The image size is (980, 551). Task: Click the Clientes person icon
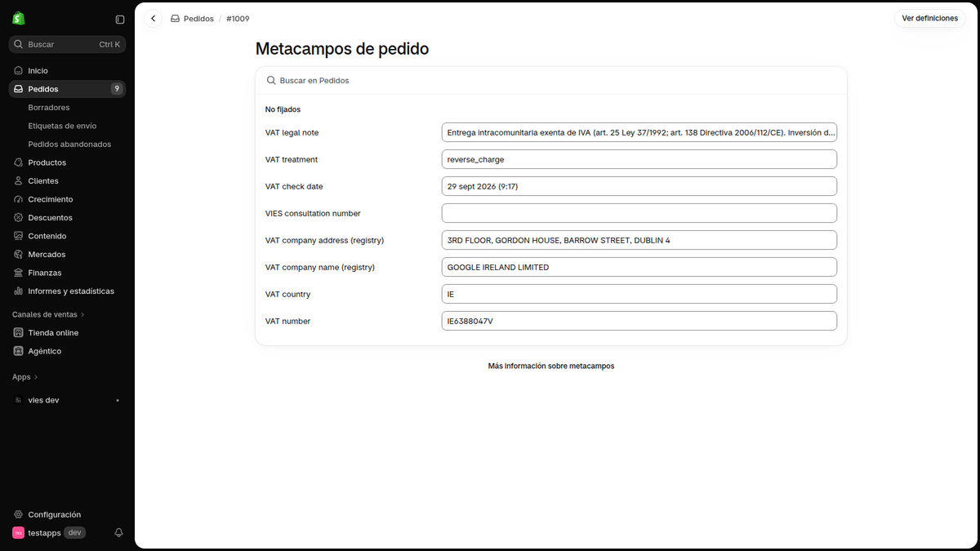(19, 181)
